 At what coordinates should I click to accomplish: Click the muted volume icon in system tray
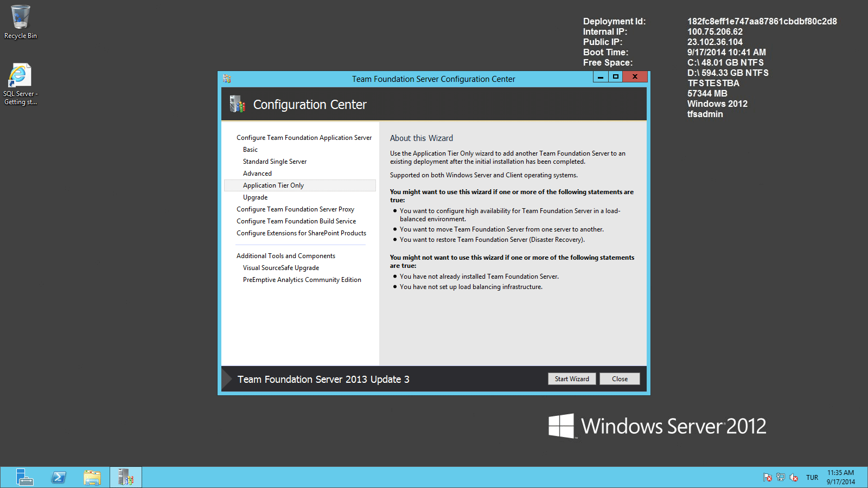point(794,477)
